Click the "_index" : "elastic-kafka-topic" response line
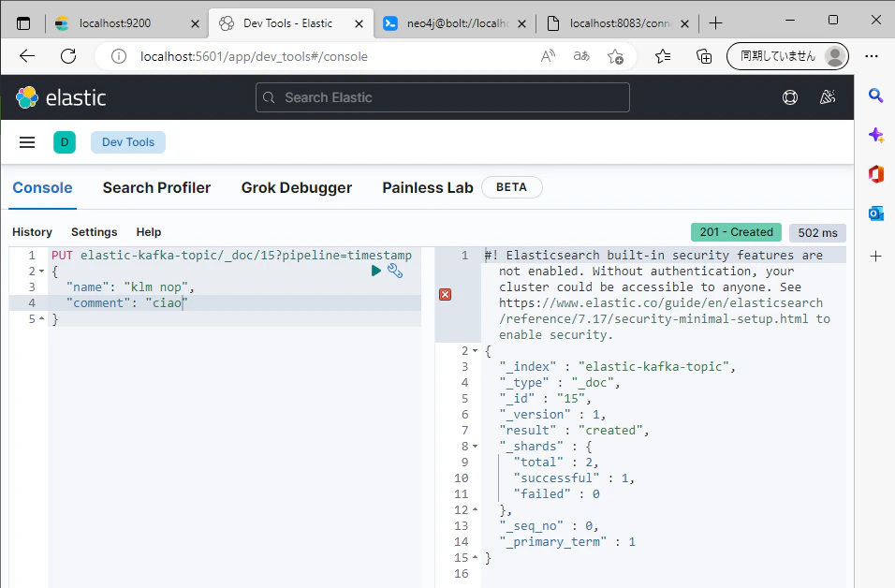Screen dimensions: 895x588 [x=617, y=366]
